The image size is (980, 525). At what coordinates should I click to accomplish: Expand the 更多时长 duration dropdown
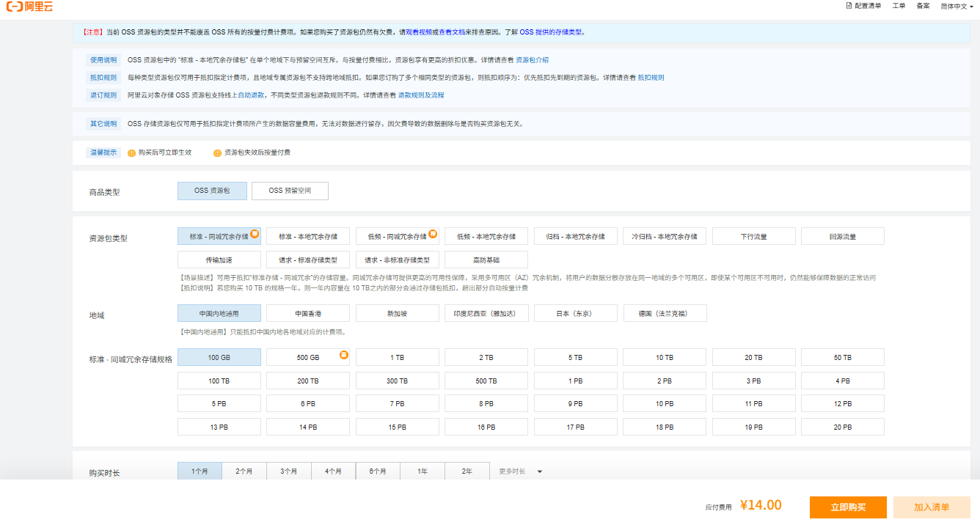(x=521, y=471)
